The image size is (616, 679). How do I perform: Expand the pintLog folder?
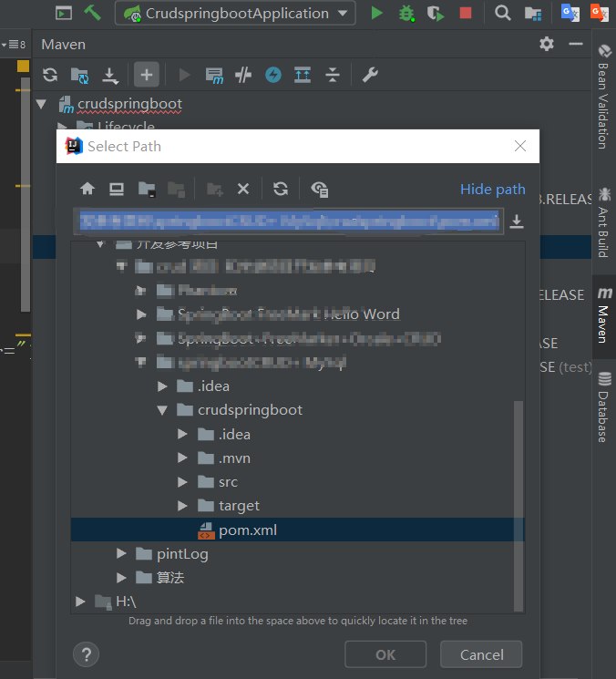coord(121,554)
